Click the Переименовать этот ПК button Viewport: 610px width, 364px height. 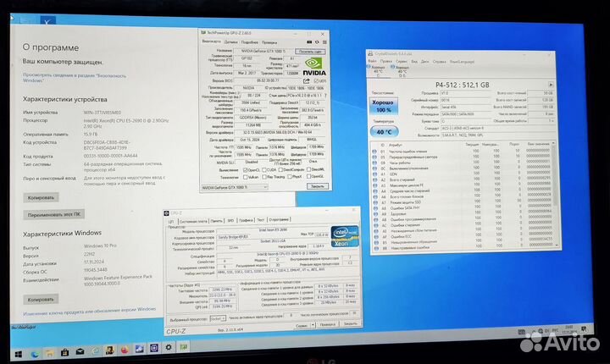(x=53, y=215)
